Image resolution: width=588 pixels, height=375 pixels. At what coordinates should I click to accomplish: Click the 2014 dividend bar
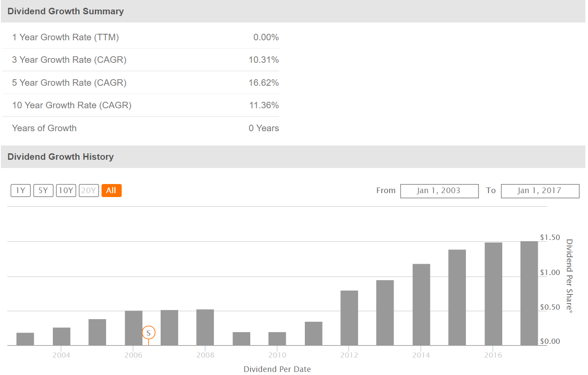421,305
